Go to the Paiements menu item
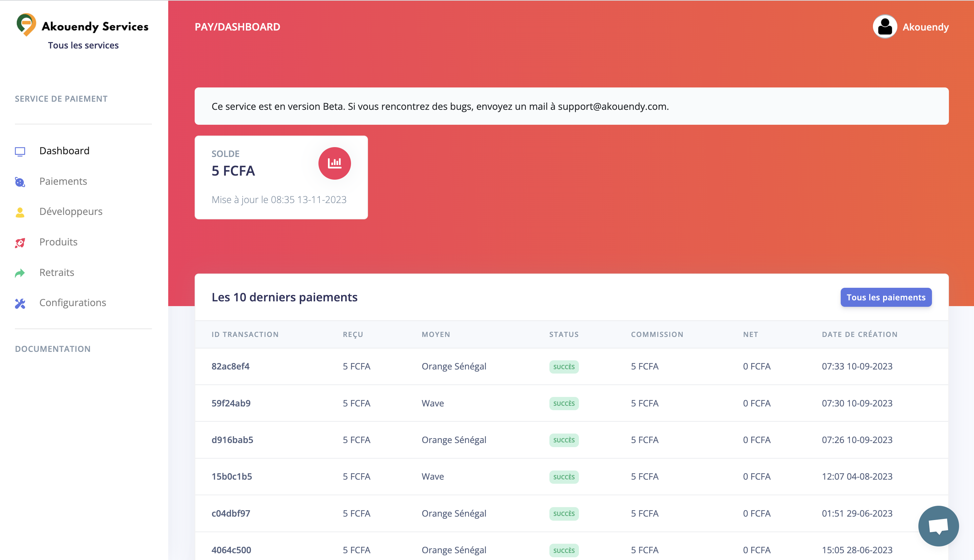Viewport: 974px width, 560px height. 63,181
